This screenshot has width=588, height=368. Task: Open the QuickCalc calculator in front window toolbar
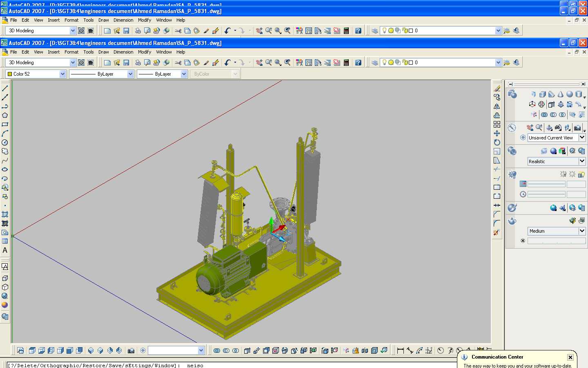point(346,63)
